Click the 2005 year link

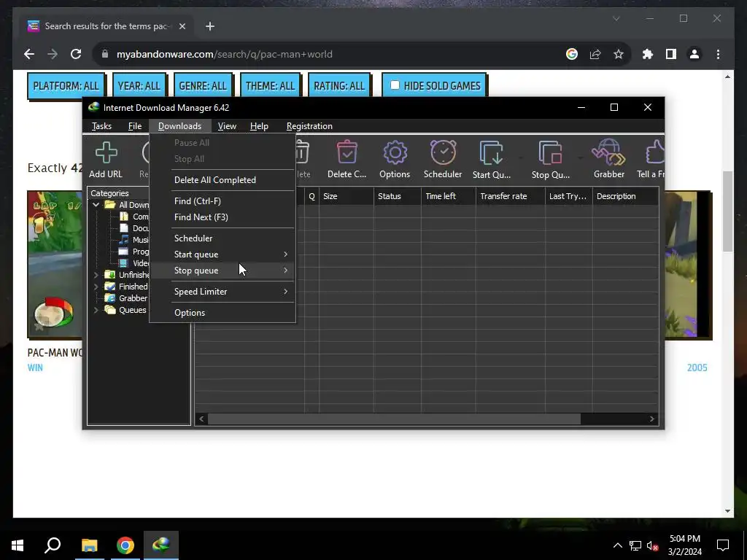[x=697, y=367]
